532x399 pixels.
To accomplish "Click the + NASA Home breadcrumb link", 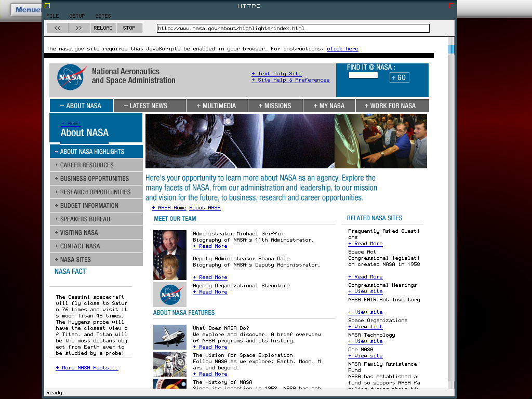I will click(169, 208).
